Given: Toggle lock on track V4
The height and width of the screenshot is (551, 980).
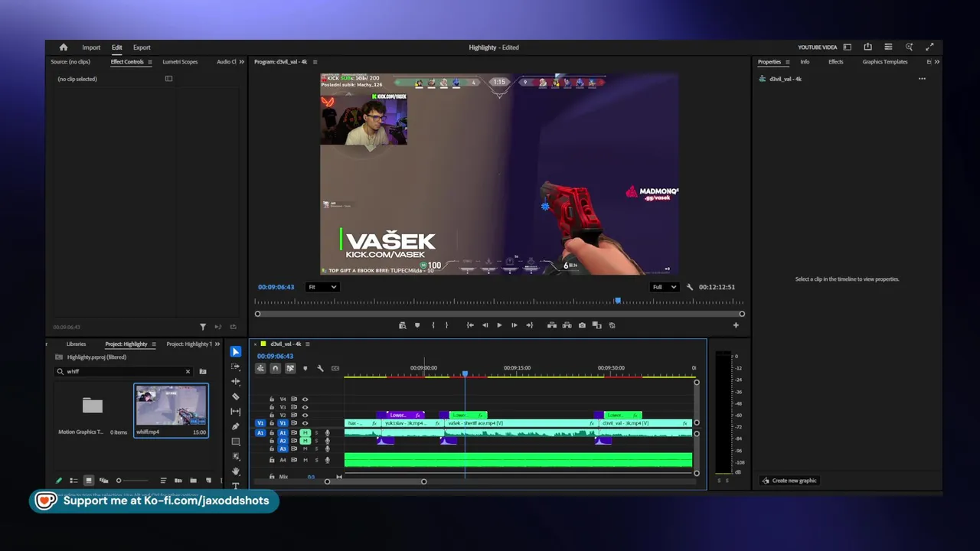Looking at the screenshot, I should (x=271, y=399).
